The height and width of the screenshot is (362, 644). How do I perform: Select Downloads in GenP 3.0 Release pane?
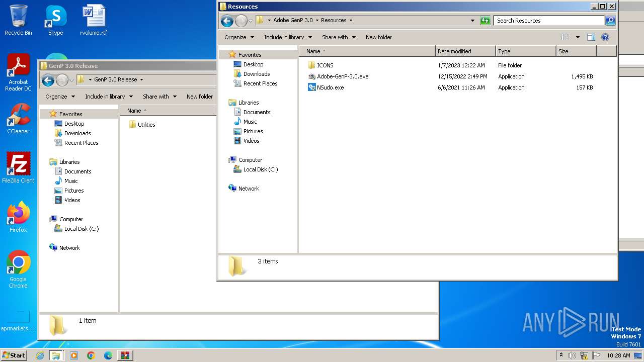coord(77,133)
